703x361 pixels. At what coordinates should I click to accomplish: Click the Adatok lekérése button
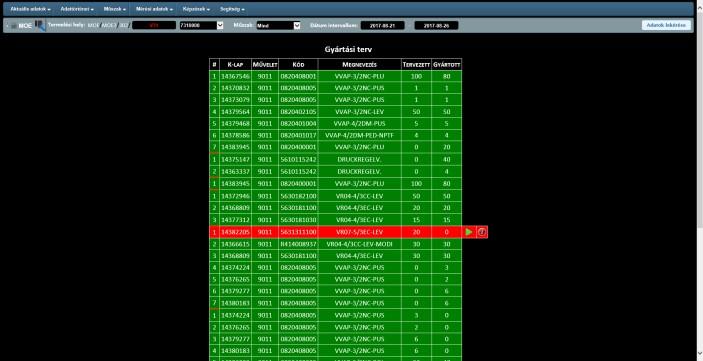click(x=666, y=25)
